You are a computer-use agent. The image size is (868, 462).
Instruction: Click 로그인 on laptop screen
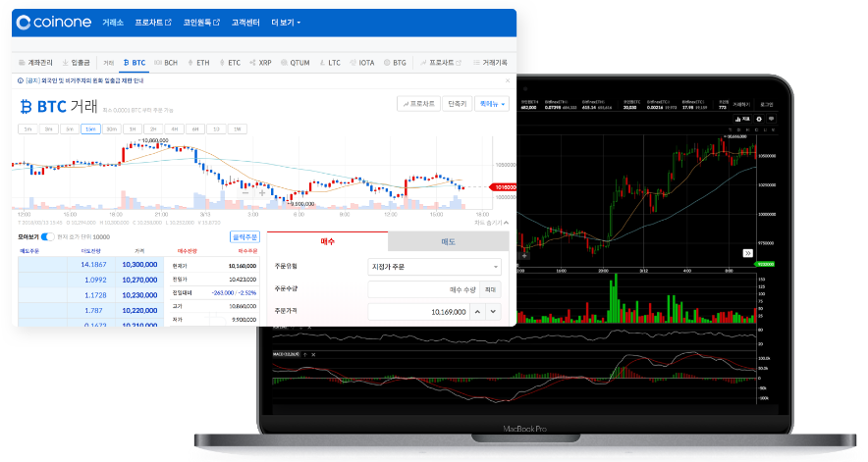767,104
